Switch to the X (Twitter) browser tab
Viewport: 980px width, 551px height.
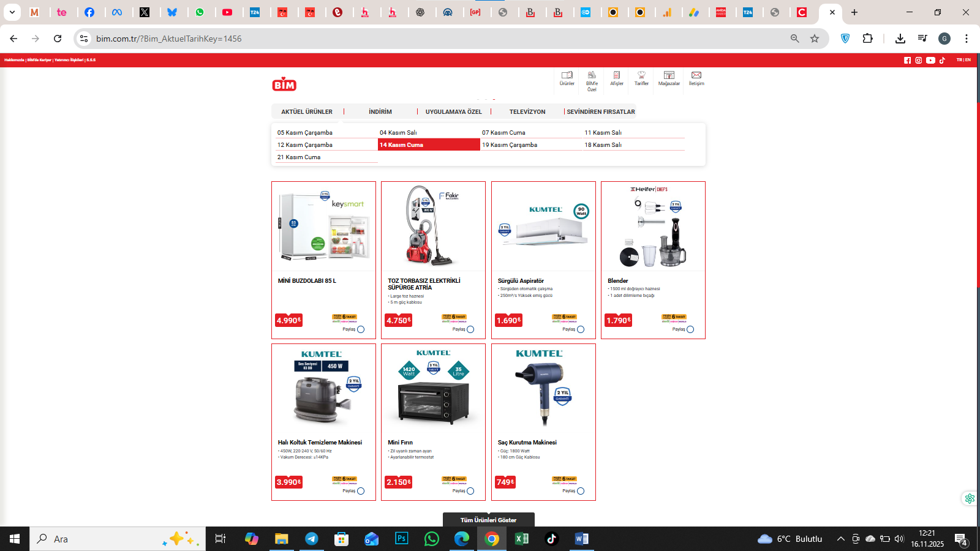pyautogui.click(x=145, y=12)
